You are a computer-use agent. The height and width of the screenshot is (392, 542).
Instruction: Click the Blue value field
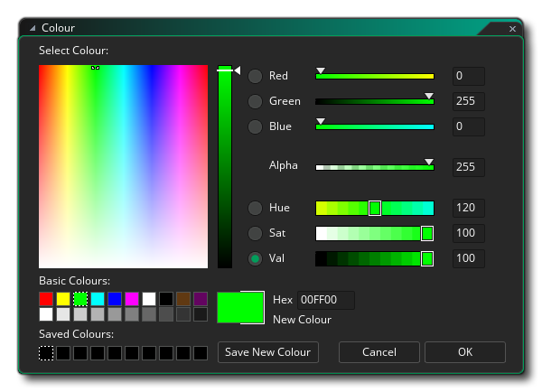coord(469,126)
